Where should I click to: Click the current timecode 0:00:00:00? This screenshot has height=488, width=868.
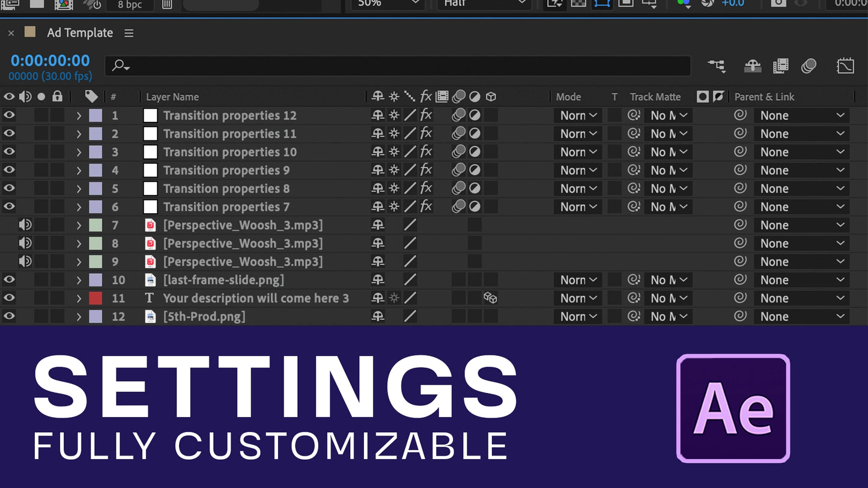click(50, 61)
